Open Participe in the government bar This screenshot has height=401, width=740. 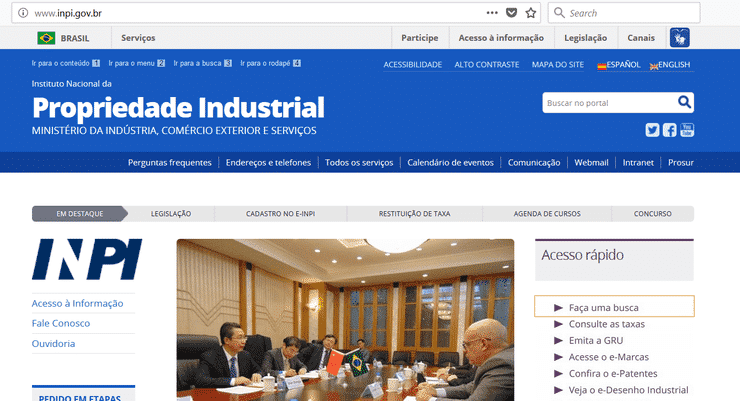[x=420, y=38]
